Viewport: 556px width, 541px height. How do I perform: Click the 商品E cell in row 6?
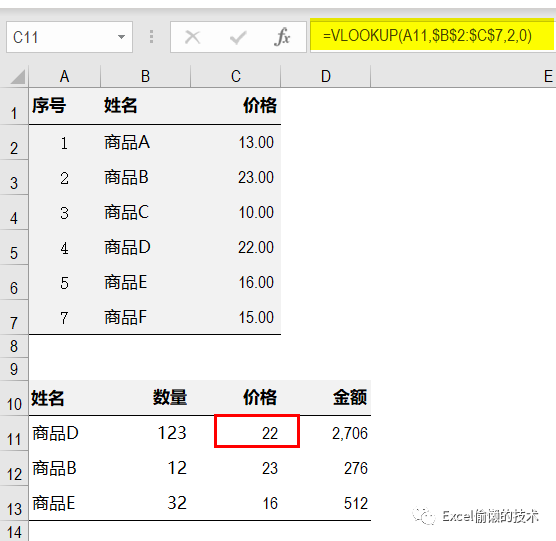point(146,283)
